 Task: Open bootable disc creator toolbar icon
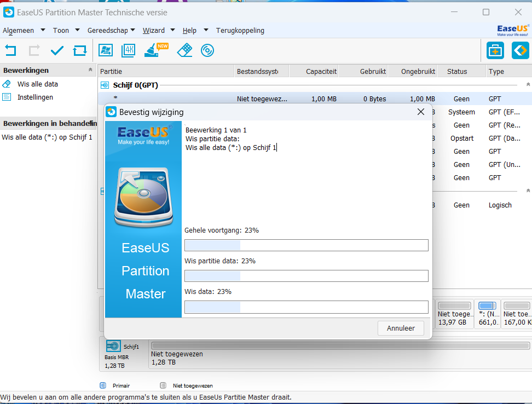coord(207,50)
